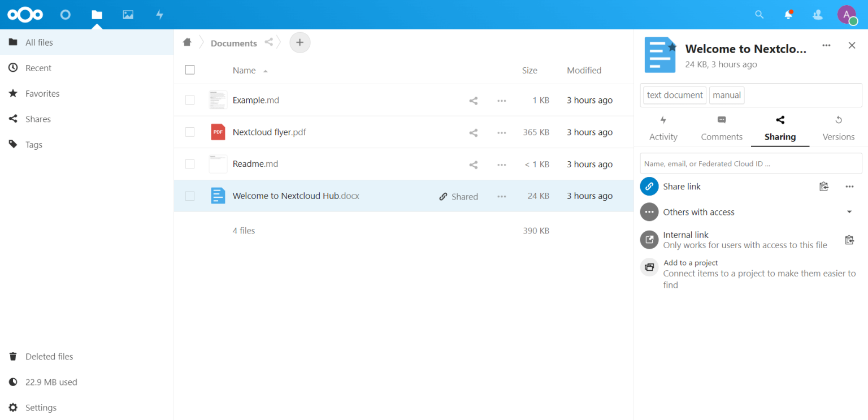The image size is (868, 420).
Task: Switch to the Comments tab
Action: click(x=721, y=128)
